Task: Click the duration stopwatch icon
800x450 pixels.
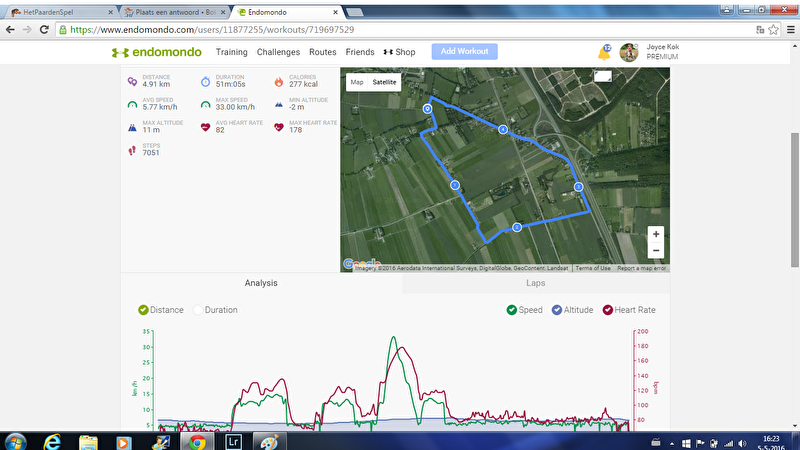Action: coord(205,81)
